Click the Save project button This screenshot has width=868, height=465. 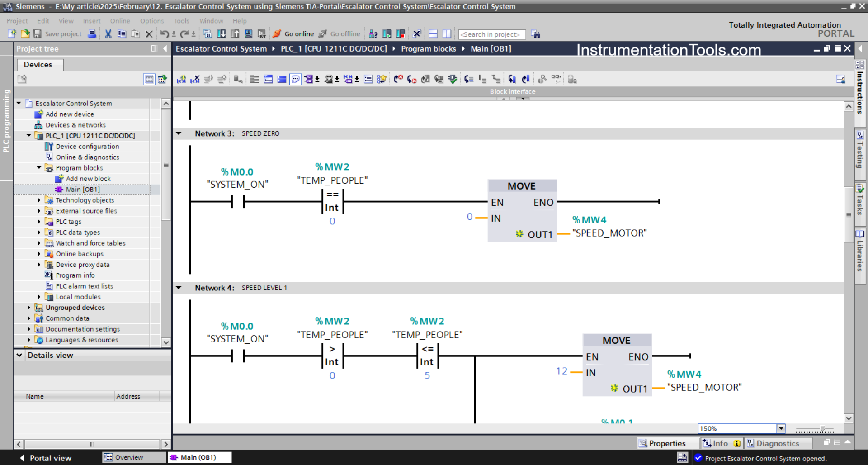[x=57, y=34]
